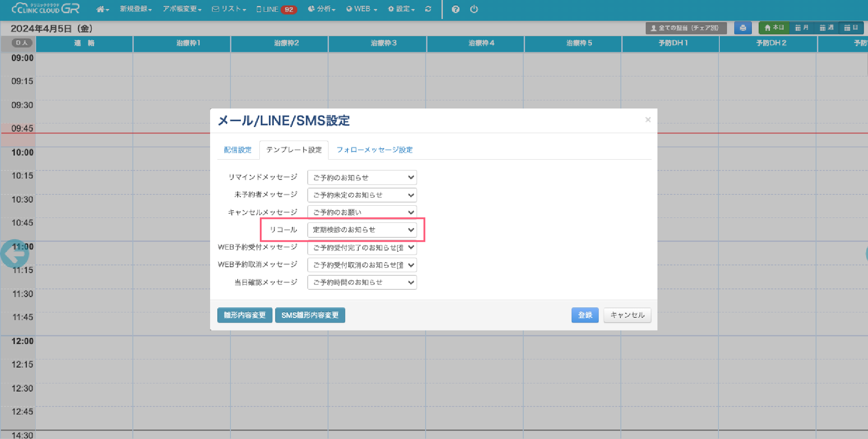868x439 pixels.
Task: Click the power logout icon
Action: point(474,9)
